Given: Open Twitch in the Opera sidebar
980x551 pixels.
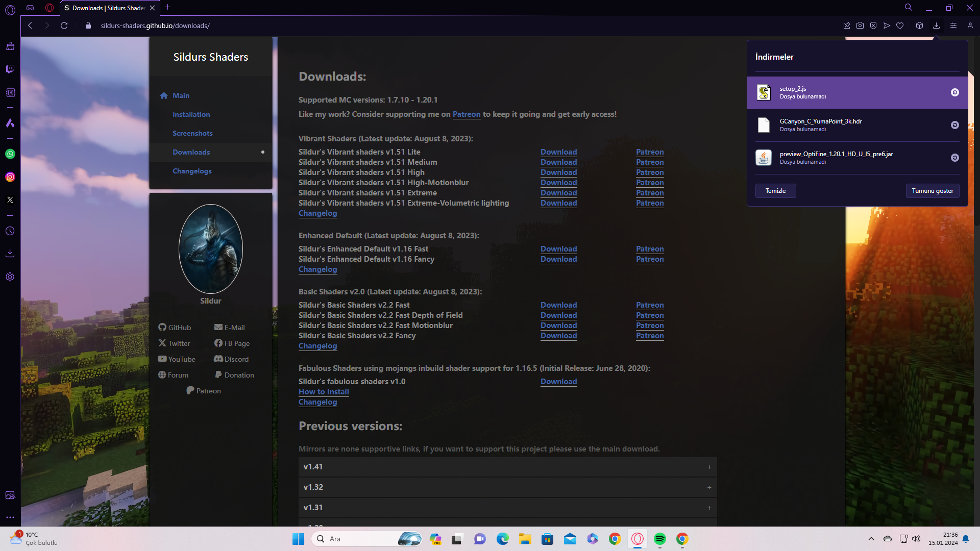Looking at the screenshot, I should coord(10,69).
